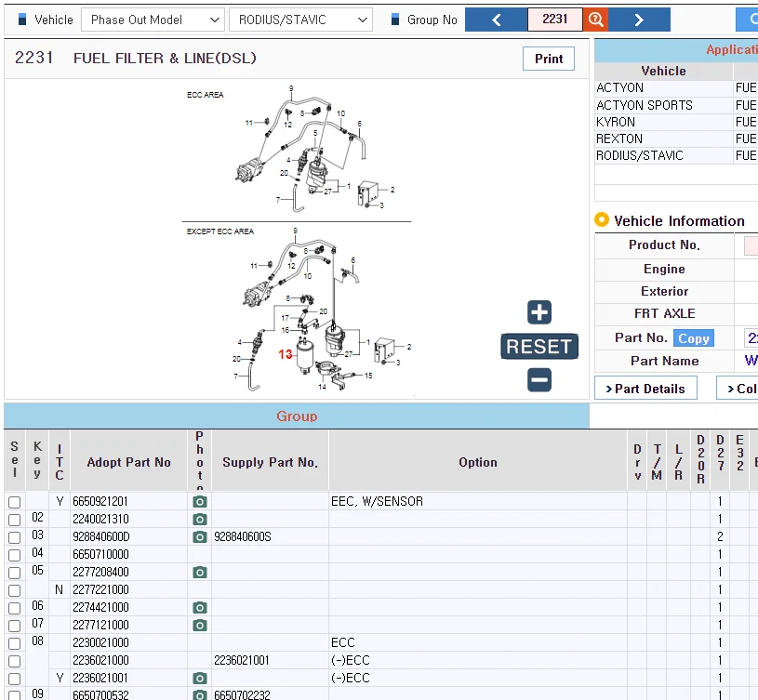Open photo for part 2240021310
Image resolution: width=758 pixels, height=700 pixels.
200,520
